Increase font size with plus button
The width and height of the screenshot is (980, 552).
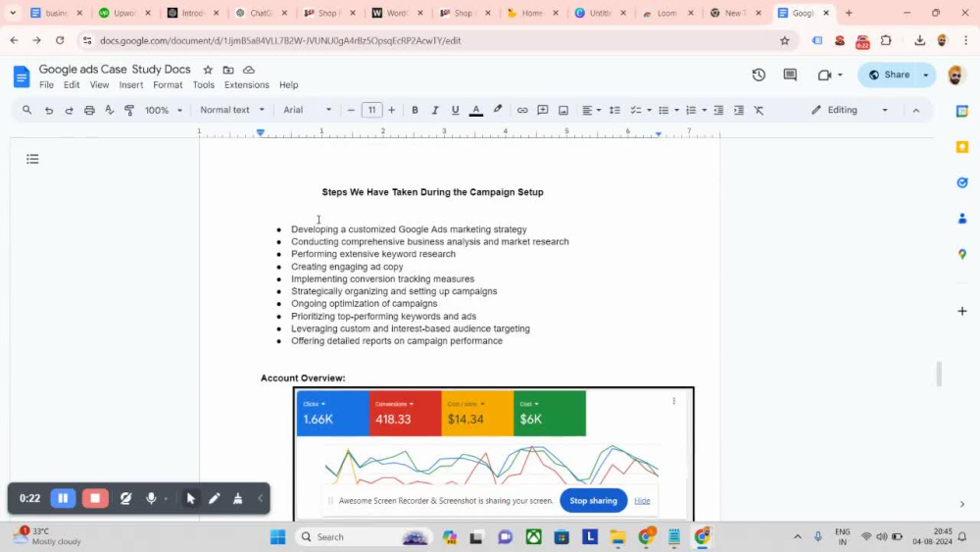pyautogui.click(x=392, y=110)
